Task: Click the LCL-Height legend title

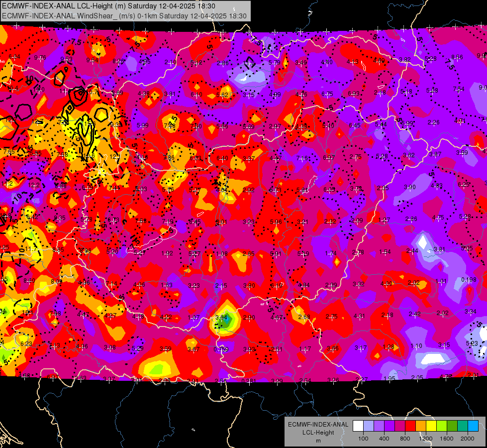Action: click(x=318, y=433)
